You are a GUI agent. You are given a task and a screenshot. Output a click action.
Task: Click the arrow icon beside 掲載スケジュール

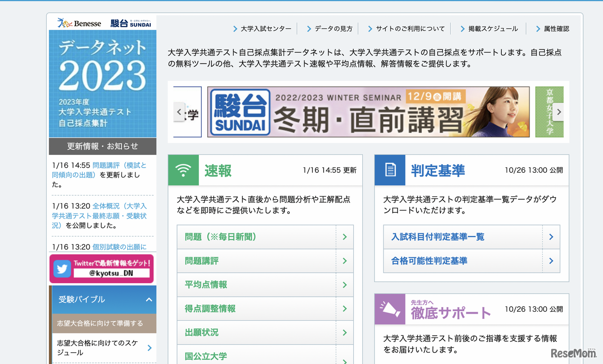click(463, 29)
